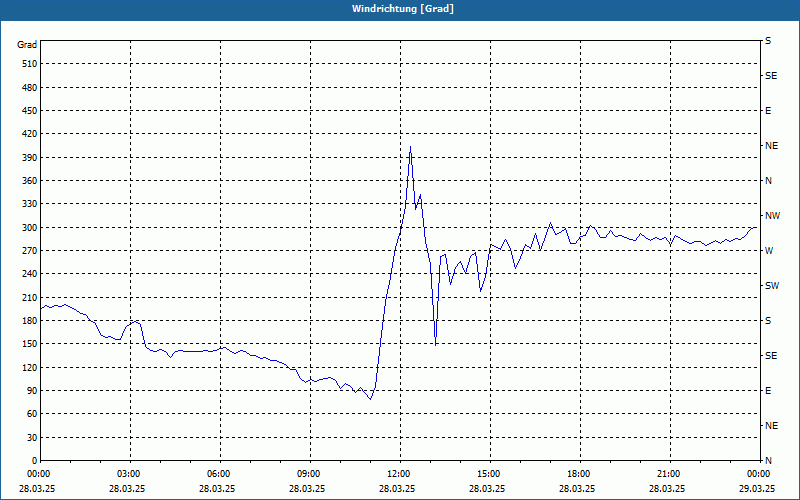This screenshot has width=800, height=500.
Task: Click the 29.03.25 date label
Action: (757, 489)
